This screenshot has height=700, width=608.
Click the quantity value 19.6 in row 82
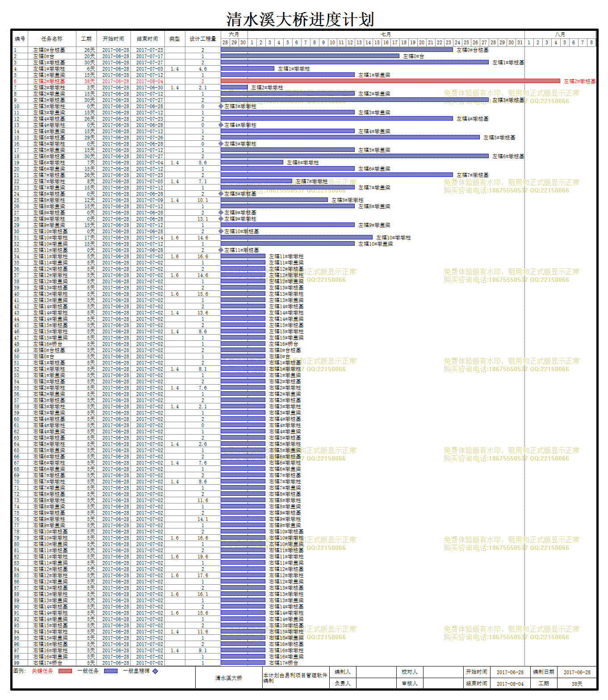click(x=203, y=557)
